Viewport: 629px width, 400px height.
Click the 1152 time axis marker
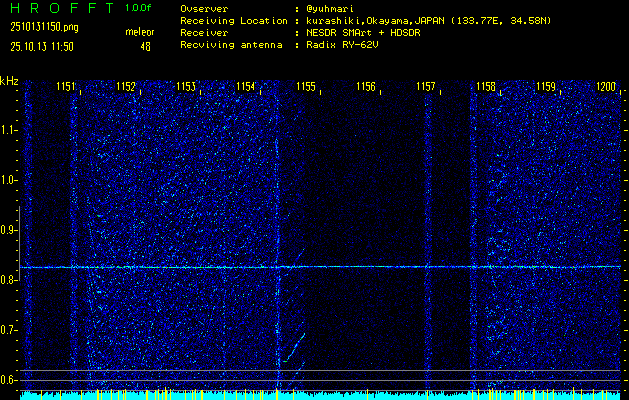pyautogui.click(x=126, y=87)
